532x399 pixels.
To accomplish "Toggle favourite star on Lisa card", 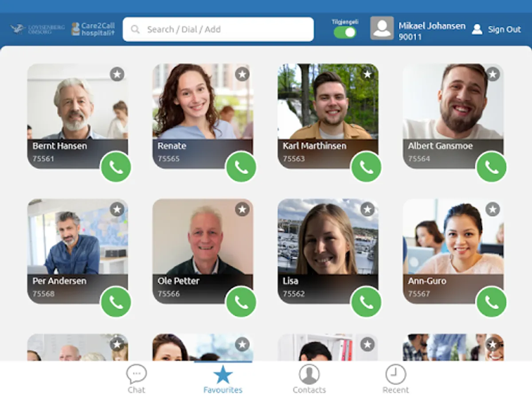I will pyautogui.click(x=368, y=209).
